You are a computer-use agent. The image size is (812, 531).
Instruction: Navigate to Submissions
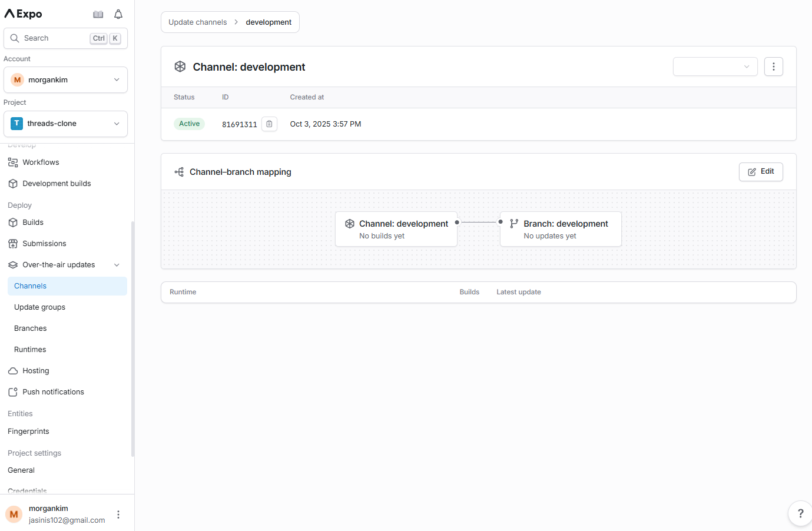[44, 244]
